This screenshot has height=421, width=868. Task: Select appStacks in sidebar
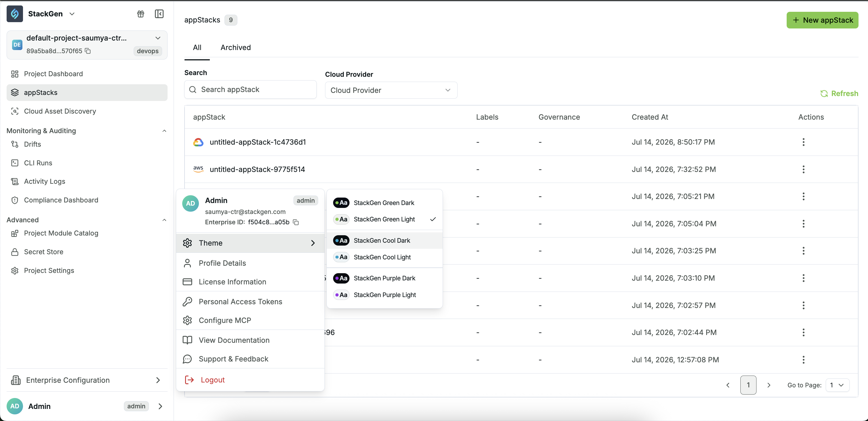point(87,92)
